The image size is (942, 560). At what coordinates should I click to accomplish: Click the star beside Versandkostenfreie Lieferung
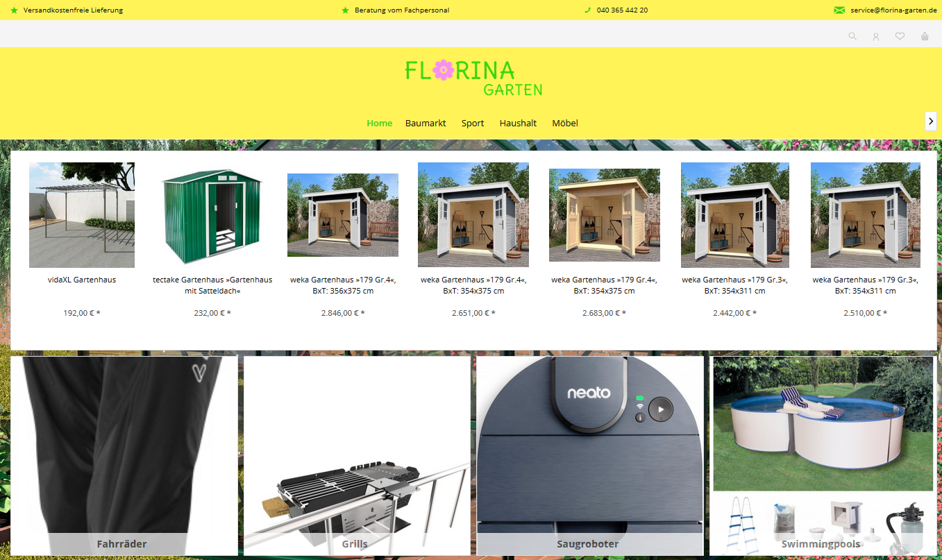(x=15, y=10)
